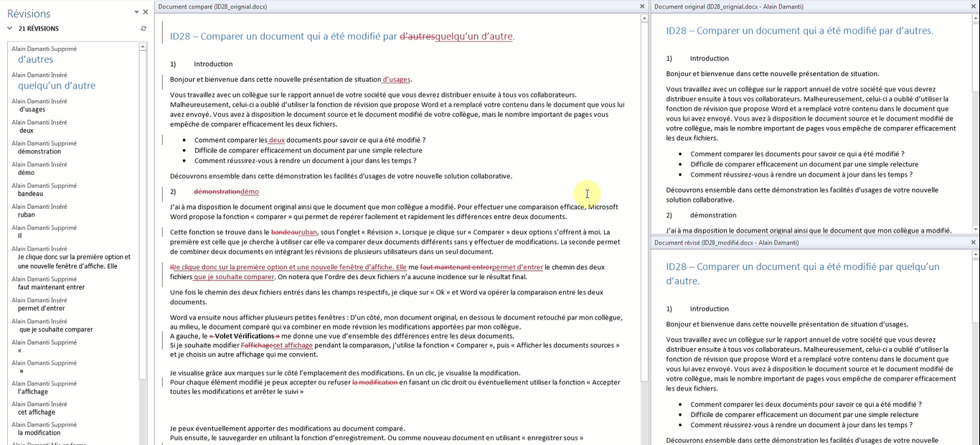Select the inserted revision "démo"
The width and height of the screenshot is (980, 445).
pos(26,172)
